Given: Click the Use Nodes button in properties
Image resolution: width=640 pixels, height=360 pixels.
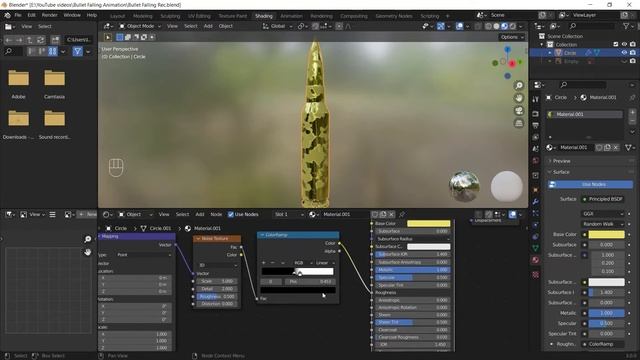Looking at the screenshot, I should tap(590, 184).
